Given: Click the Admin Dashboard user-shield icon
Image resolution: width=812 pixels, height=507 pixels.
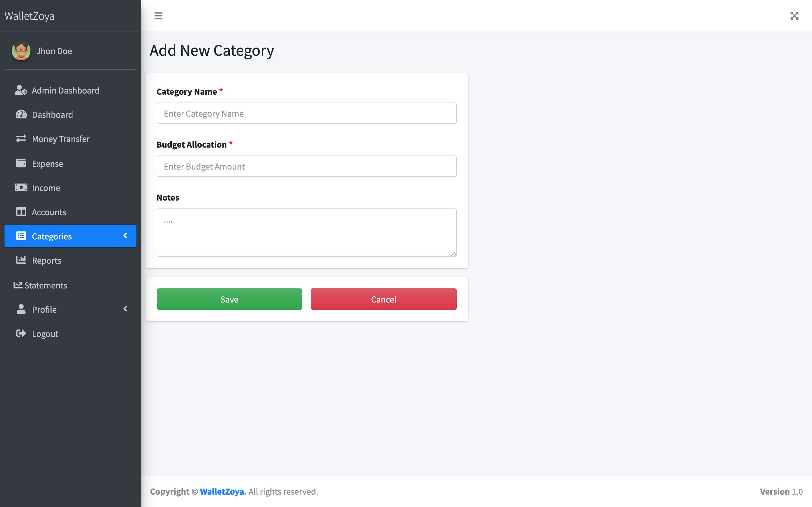Looking at the screenshot, I should click(x=21, y=90).
